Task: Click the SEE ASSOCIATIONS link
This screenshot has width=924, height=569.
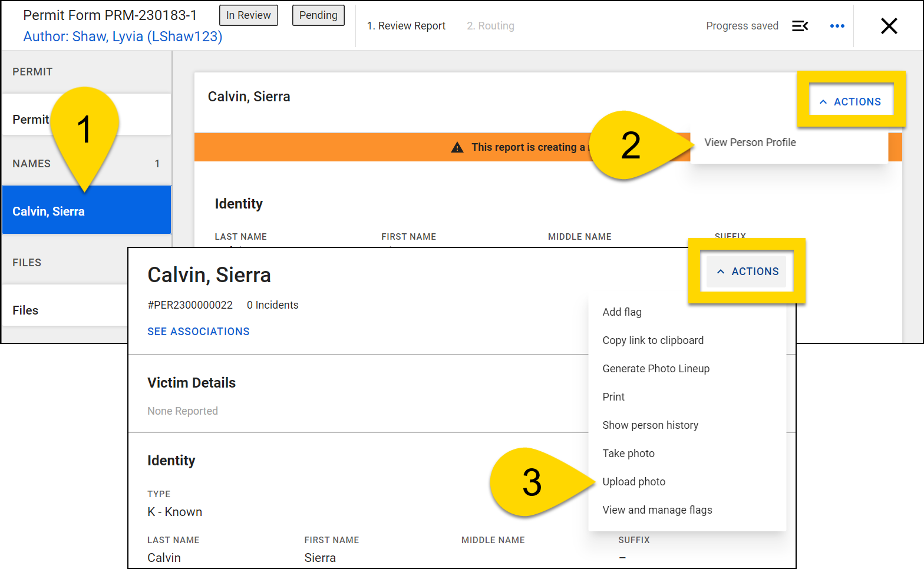Action: click(198, 332)
